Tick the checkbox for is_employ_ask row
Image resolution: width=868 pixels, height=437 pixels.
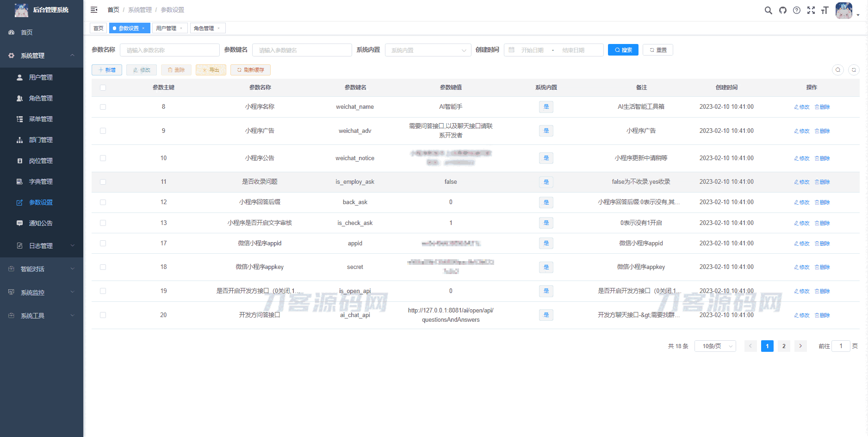pyautogui.click(x=103, y=182)
